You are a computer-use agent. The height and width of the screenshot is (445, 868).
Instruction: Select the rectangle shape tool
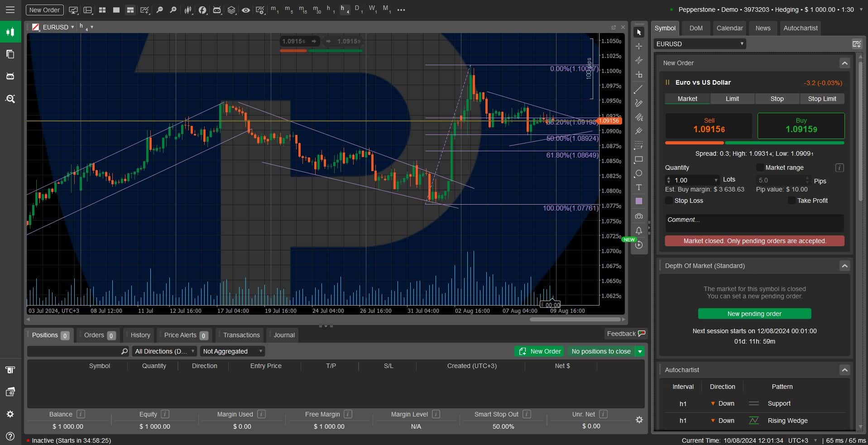(639, 159)
